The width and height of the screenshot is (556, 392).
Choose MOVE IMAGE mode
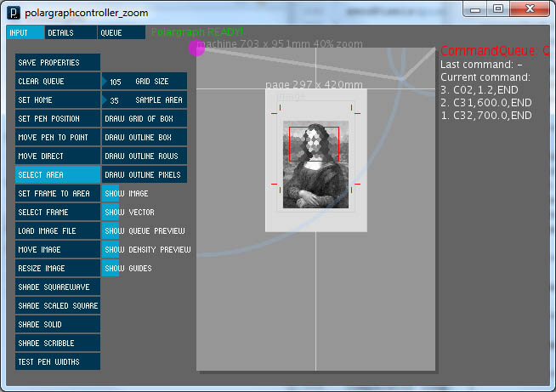point(58,250)
